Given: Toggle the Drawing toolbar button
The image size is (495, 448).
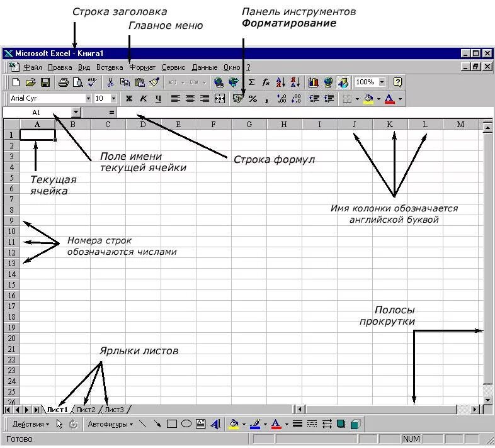Looking at the screenshot, I should click(343, 82).
